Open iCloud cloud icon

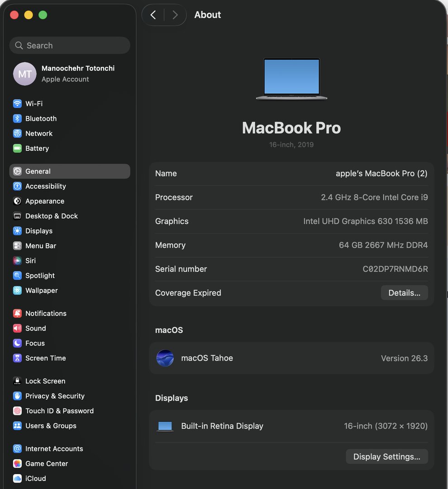pyautogui.click(x=18, y=479)
